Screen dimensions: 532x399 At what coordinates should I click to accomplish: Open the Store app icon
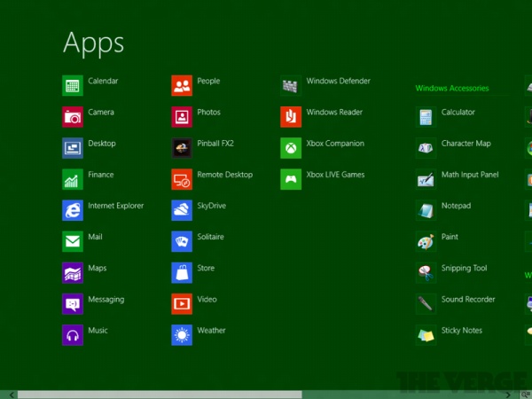click(182, 272)
